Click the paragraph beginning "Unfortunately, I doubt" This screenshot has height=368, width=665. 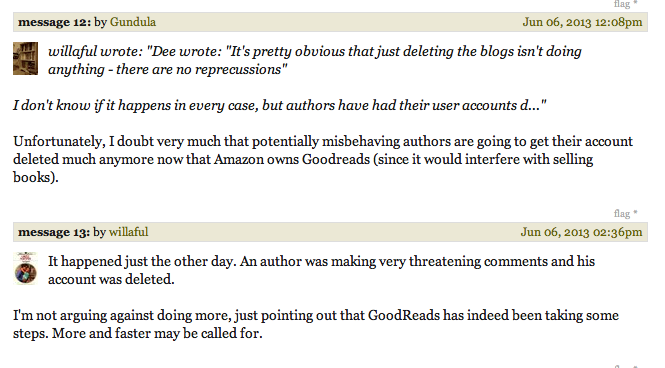click(x=323, y=159)
